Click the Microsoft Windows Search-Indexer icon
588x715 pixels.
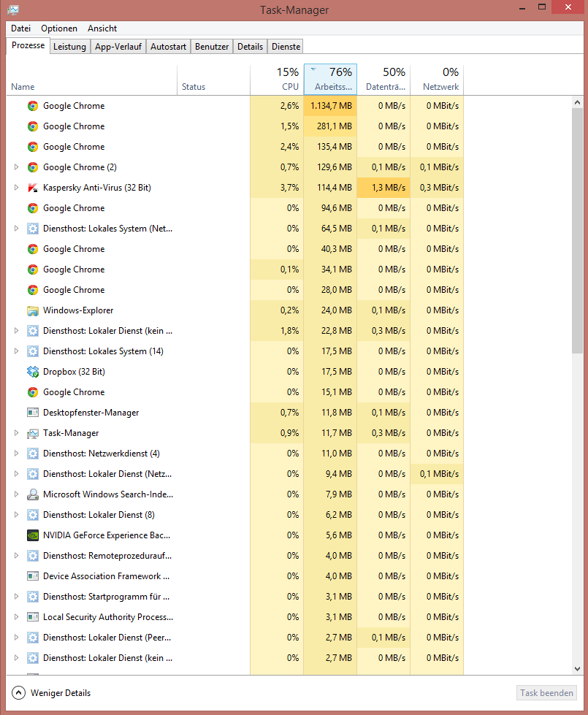click(32, 494)
